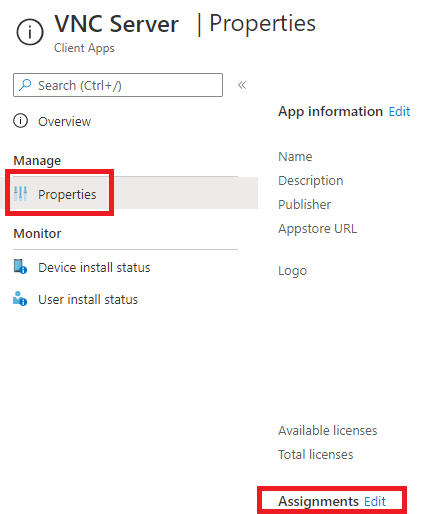Click the VNC Server info icon in header
433x514 pixels.
[x=30, y=32]
